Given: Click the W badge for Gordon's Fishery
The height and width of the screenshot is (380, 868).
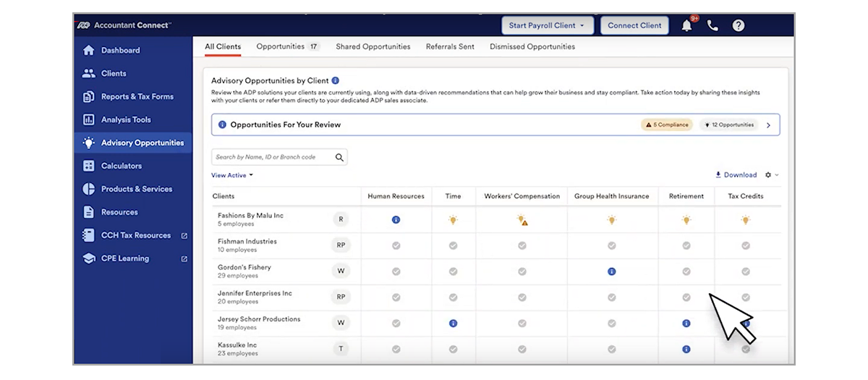Looking at the screenshot, I should pyautogui.click(x=341, y=271).
